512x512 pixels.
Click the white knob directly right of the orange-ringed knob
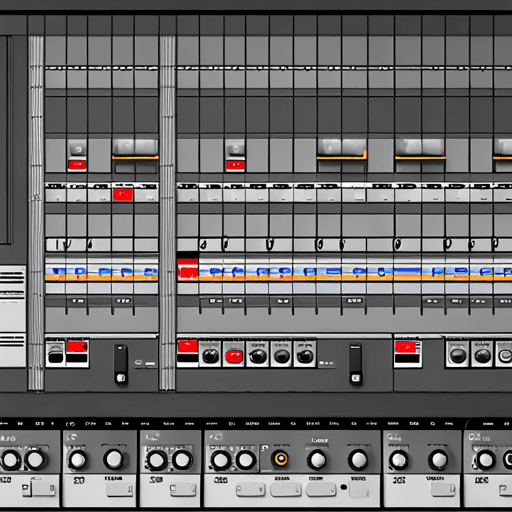point(317,459)
